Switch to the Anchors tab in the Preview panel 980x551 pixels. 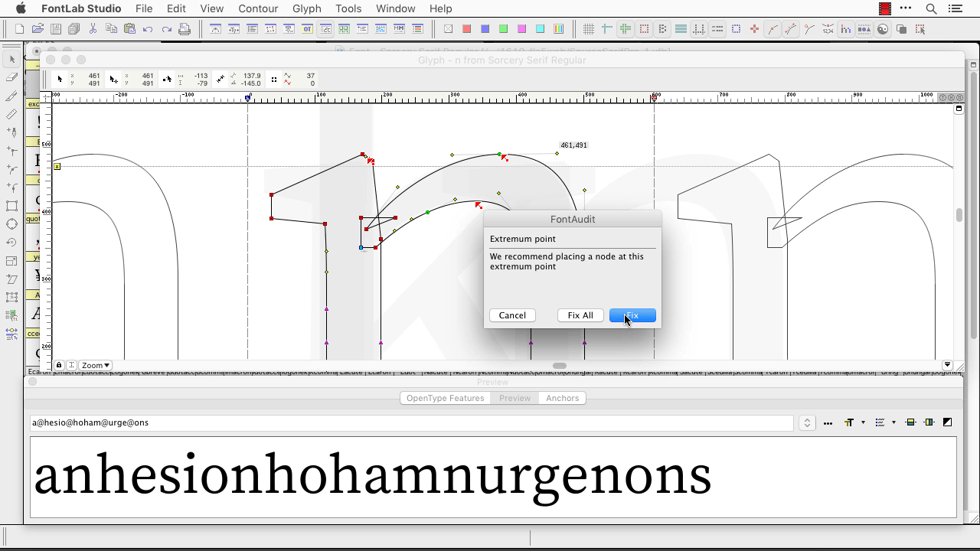[x=562, y=398]
